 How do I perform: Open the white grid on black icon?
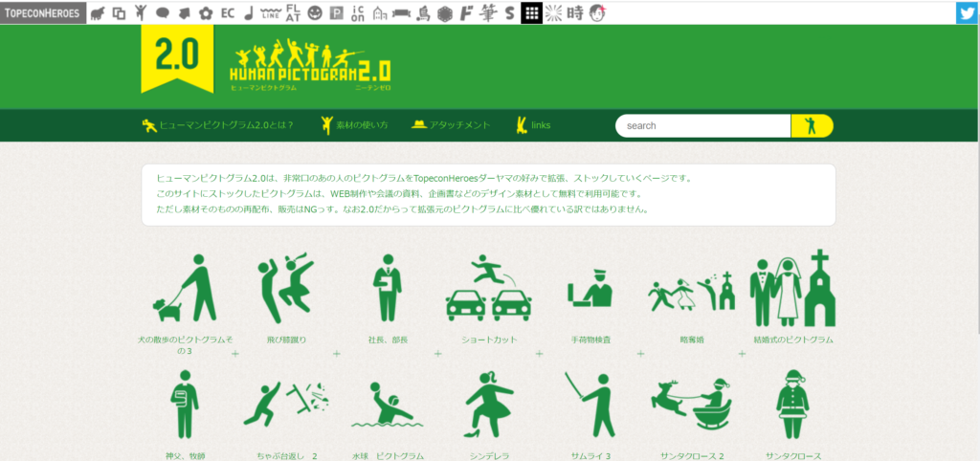point(531,12)
